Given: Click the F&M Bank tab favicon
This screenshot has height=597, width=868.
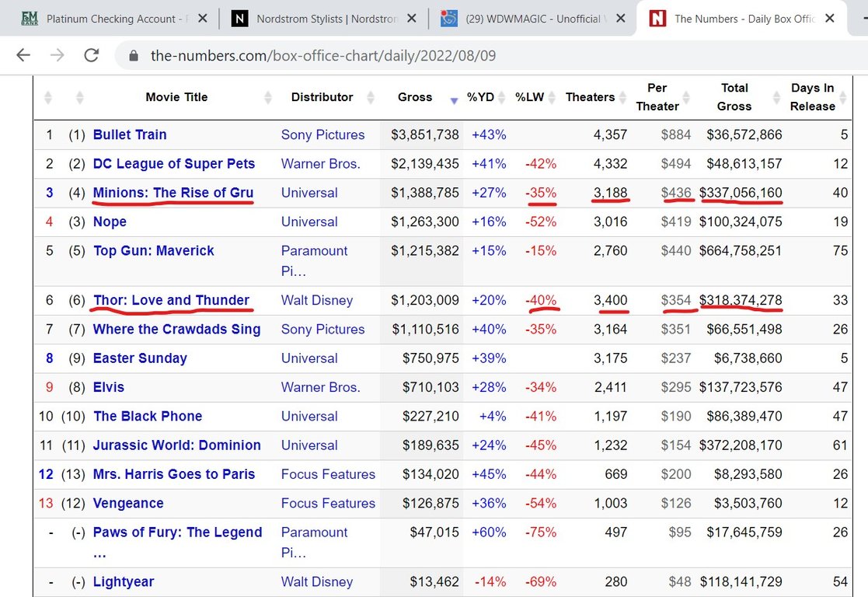Looking at the screenshot, I should [30, 19].
